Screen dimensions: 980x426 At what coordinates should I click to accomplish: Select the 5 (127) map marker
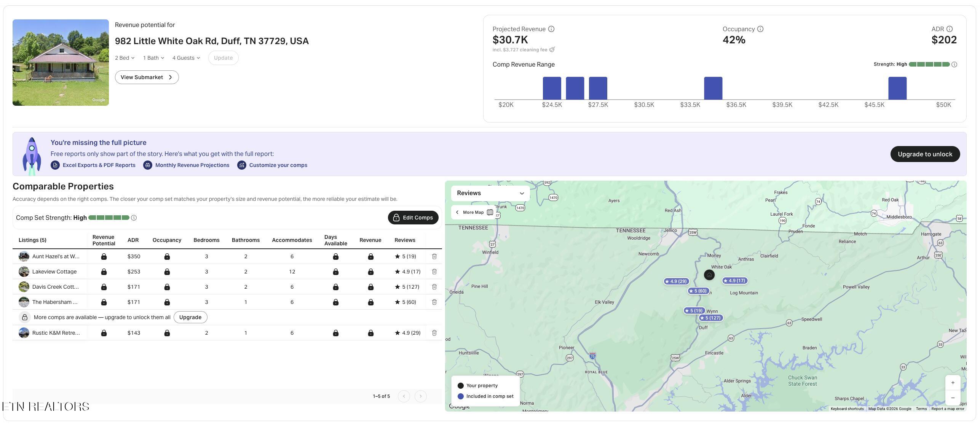coord(710,318)
